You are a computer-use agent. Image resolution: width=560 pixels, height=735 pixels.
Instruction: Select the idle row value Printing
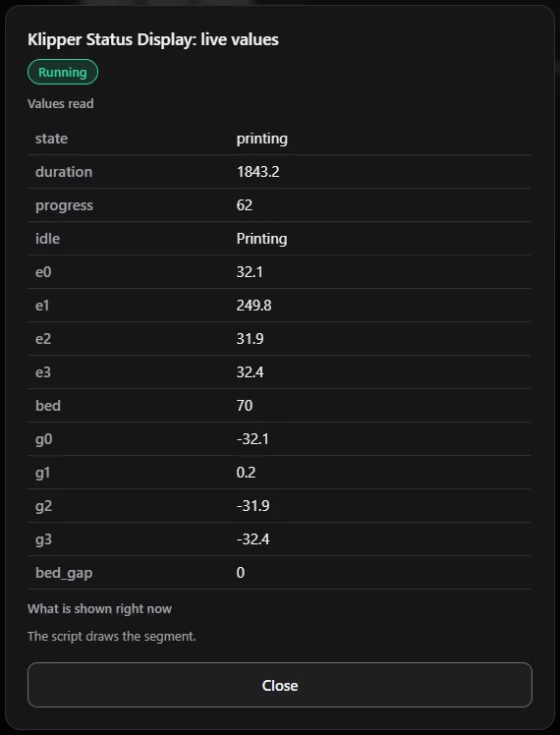tap(261, 239)
